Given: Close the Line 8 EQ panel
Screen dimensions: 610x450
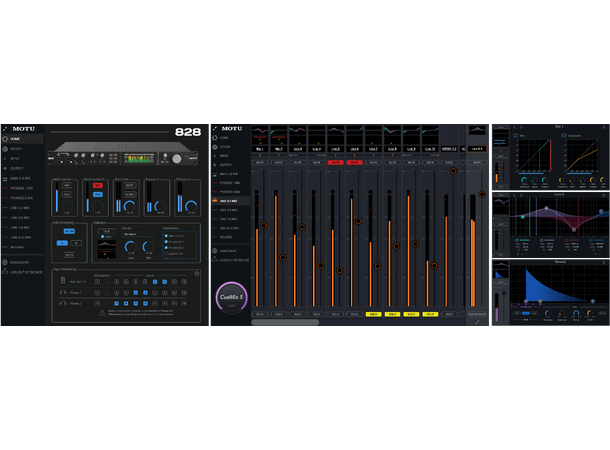Looking at the screenshot, I should (604, 195).
